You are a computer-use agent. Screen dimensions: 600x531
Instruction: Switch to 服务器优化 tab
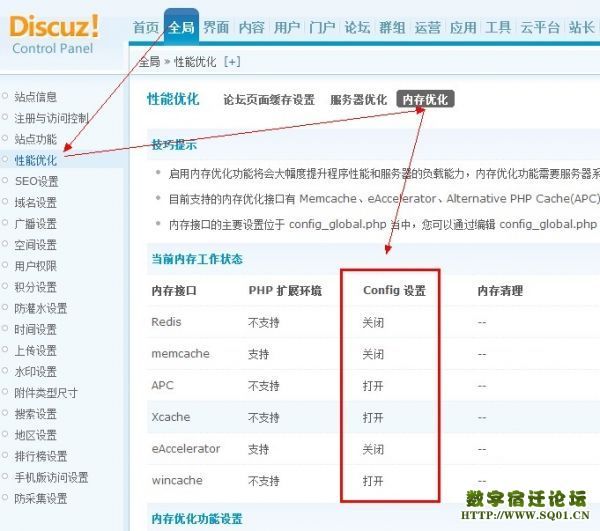[x=359, y=99]
